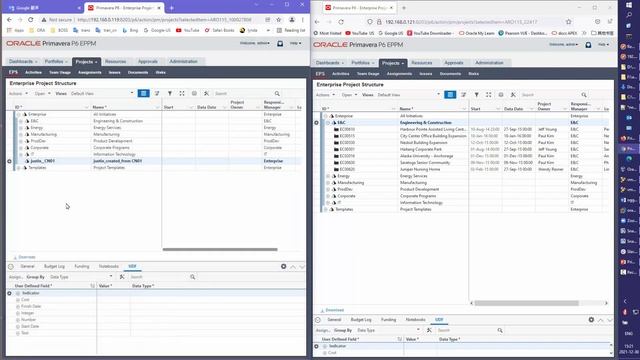Click the print icon in right EPS toolbar
The width and height of the screenshot is (640, 360).
coord(501,95)
